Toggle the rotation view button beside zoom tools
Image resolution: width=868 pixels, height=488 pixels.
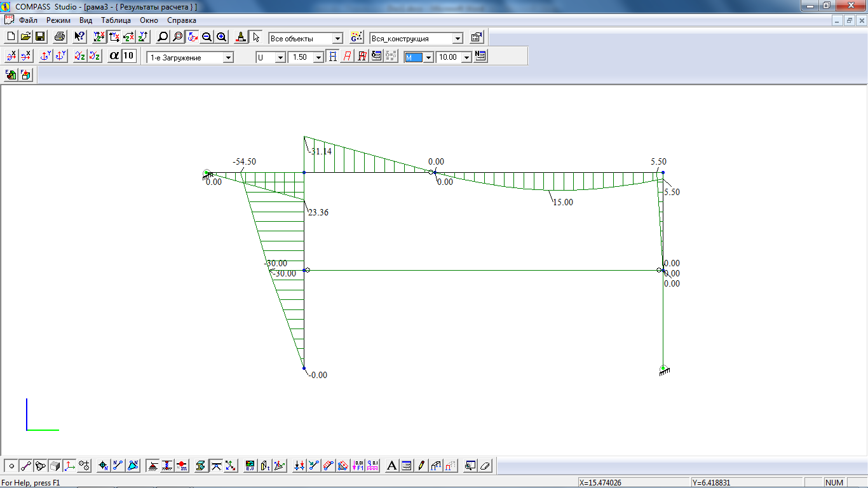193,37
